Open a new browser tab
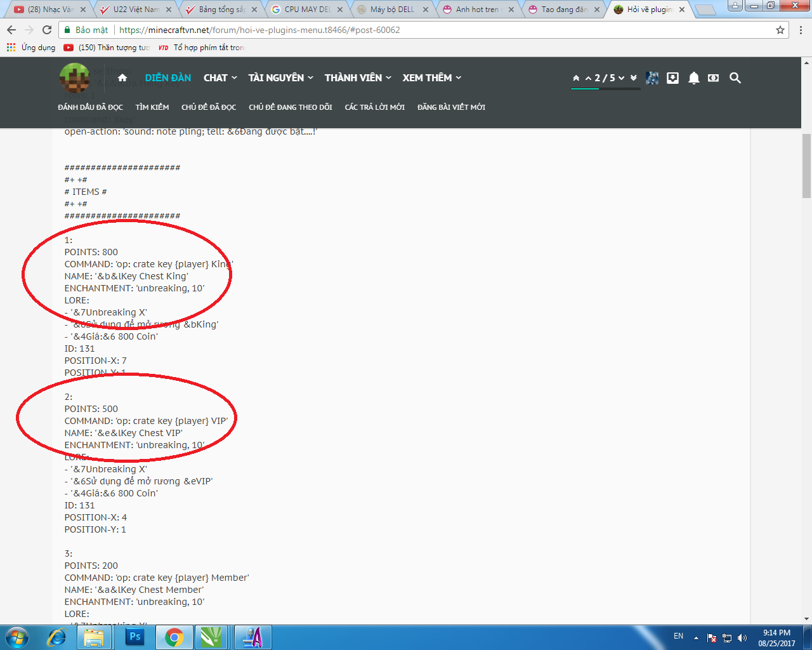 click(x=705, y=10)
